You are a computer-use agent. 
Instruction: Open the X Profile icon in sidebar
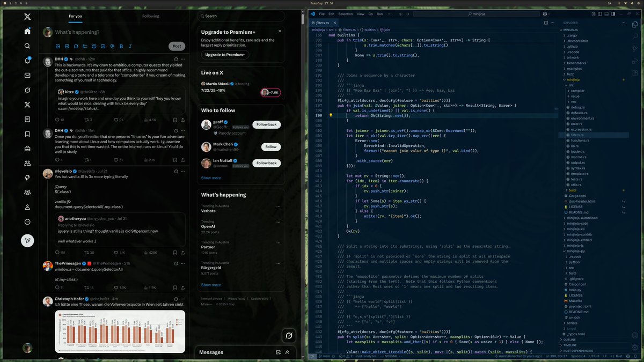click(x=27, y=207)
